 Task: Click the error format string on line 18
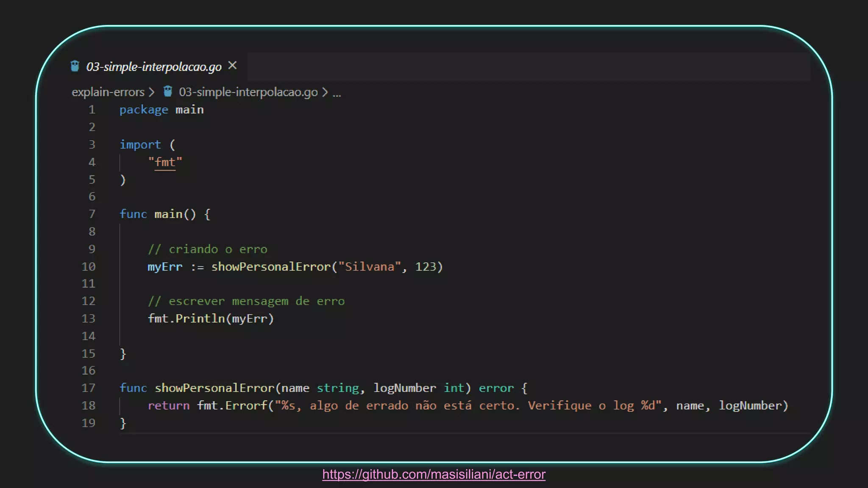(x=468, y=405)
